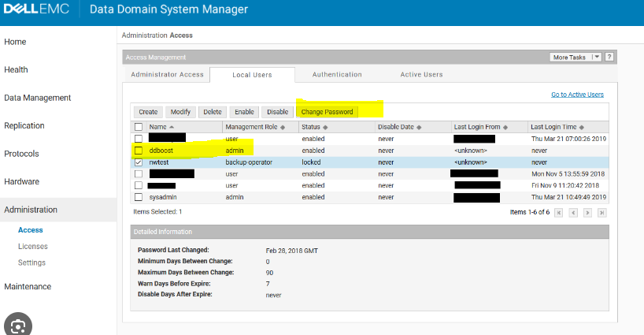Viewport: 644px width, 335px height.
Task: Toggle the select-all header checkbox
Action: click(x=139, y=127)
